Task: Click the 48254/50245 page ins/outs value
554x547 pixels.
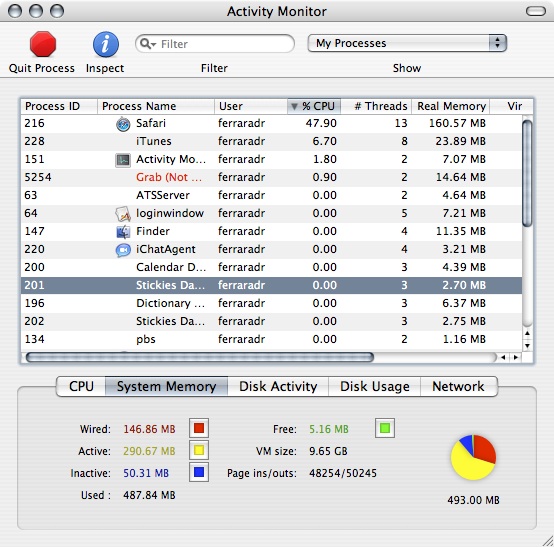Action: [343, 473]
